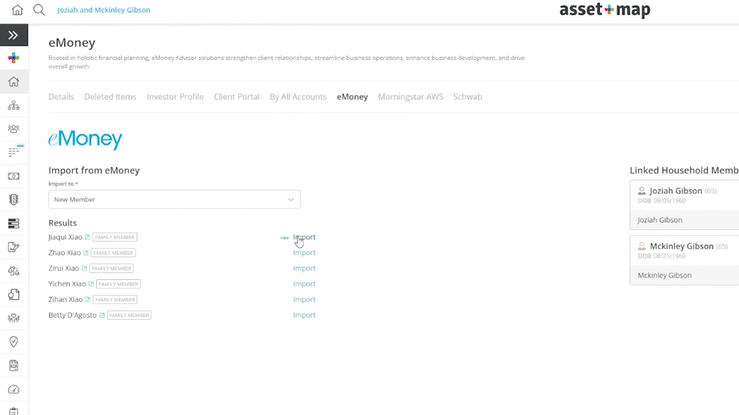The height and width of the screenshot is (415, 739).
Task: Select the sidebar home icon
Action: [x=14, y=81]
